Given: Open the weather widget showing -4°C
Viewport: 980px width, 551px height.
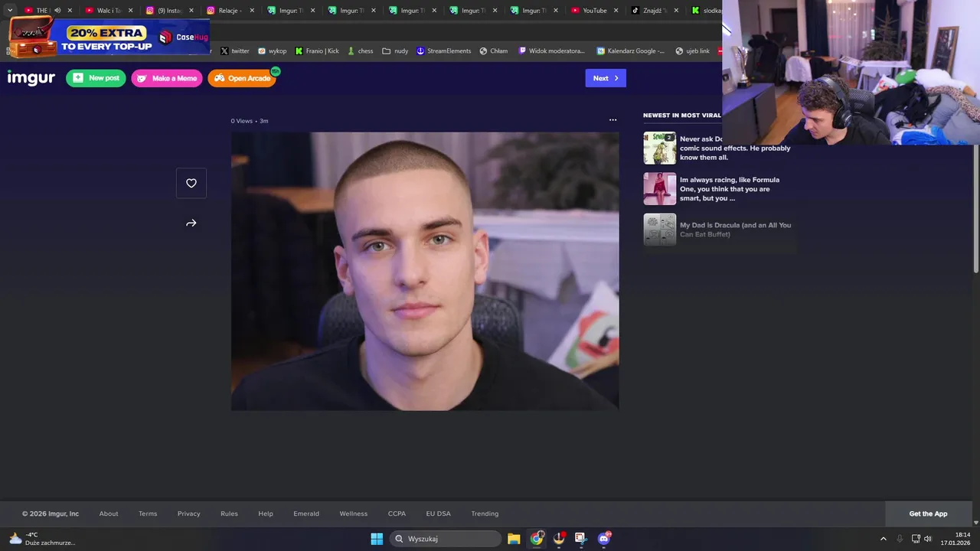Looking at the screenshot, I should tap(42, 539).
